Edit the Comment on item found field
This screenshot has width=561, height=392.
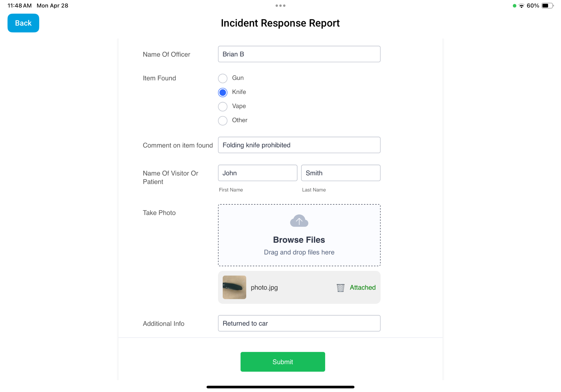point(299,145)
